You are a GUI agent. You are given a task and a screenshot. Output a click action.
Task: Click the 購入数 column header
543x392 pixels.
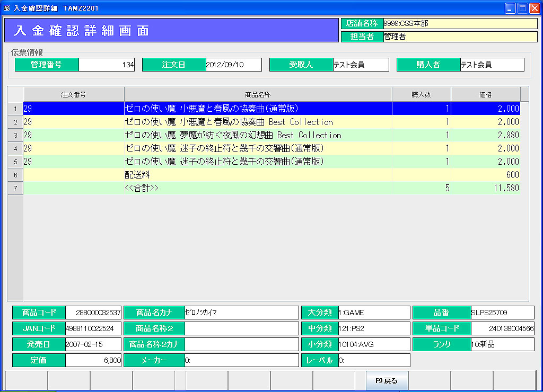pos(421,94)
